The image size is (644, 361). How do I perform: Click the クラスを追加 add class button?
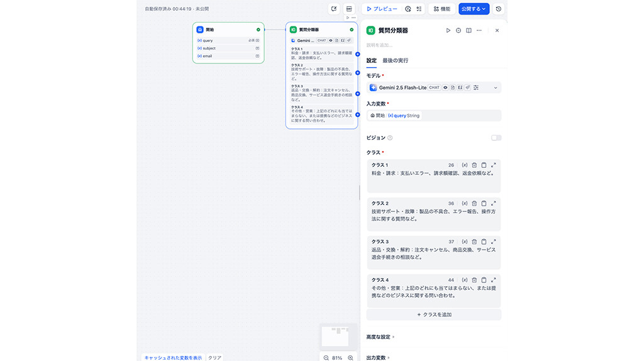[434, 314]
